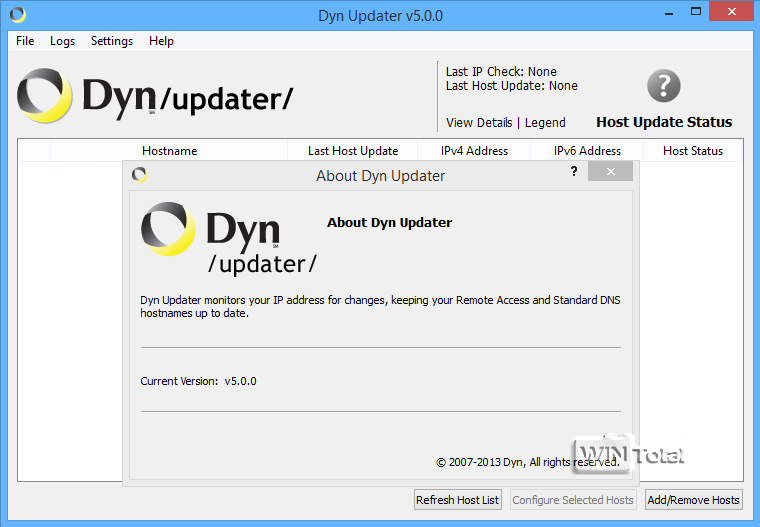The height and width of the screenshot is (527, 760).
Task: Click the About dialog help question mark button
Action: pyautogui.click(x=574, y=171)
